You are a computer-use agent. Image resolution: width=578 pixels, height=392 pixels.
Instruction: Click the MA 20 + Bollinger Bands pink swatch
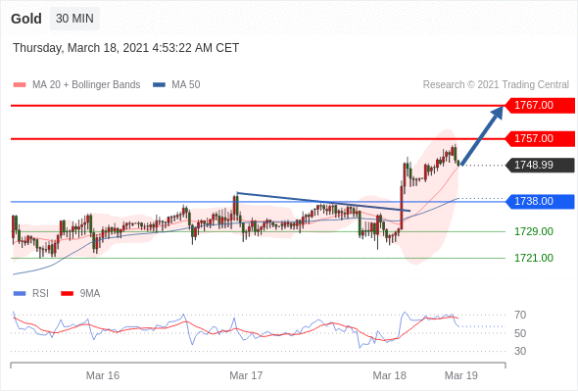point(20,85)
